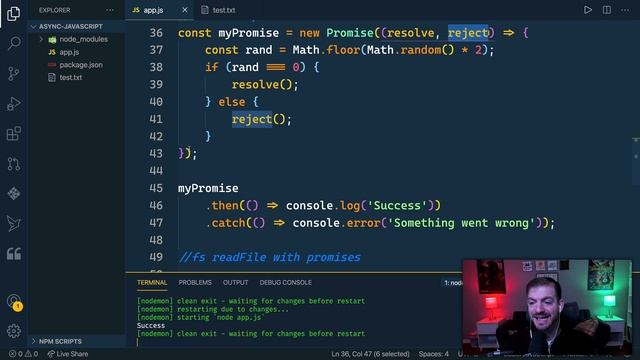The image size is (640, 360).
Task: Click the Ln 36, Col 47 cursor position
Action: pos(370,354)
